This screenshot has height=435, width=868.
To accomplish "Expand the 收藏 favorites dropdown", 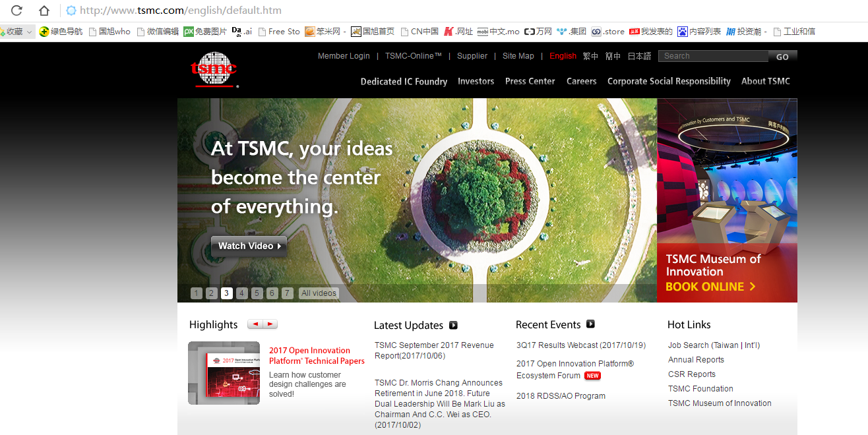I will point(29,32).
